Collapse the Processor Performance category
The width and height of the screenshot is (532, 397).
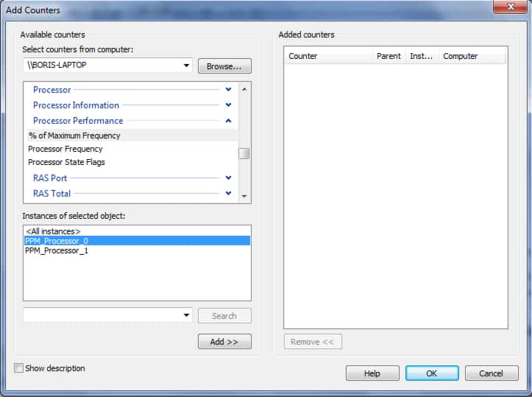(228, 121)
